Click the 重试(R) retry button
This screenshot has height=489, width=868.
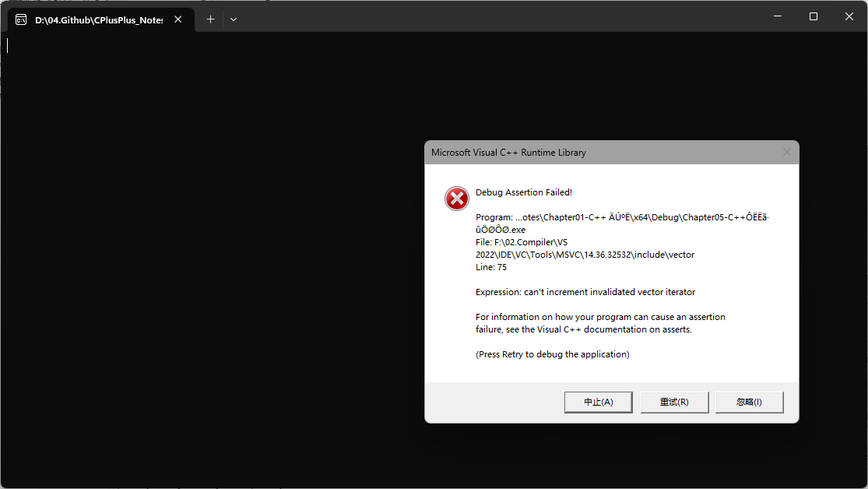click(674, 402)
